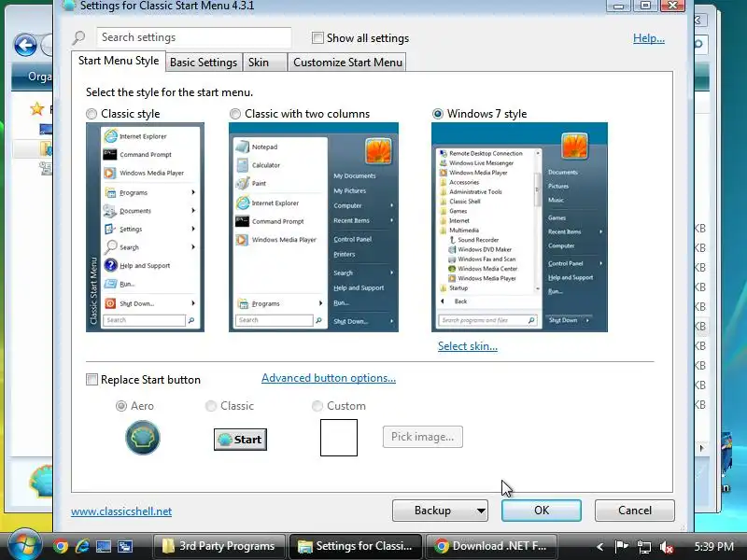Click the empty Custom button image box
The image size is (747, 560).
coord(339,438)
